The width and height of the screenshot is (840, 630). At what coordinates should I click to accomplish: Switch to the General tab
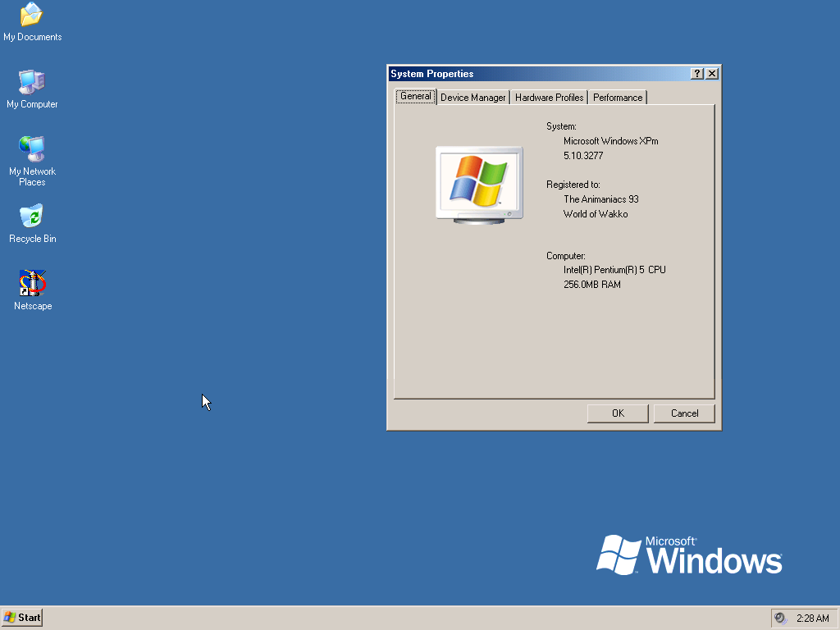416,97
